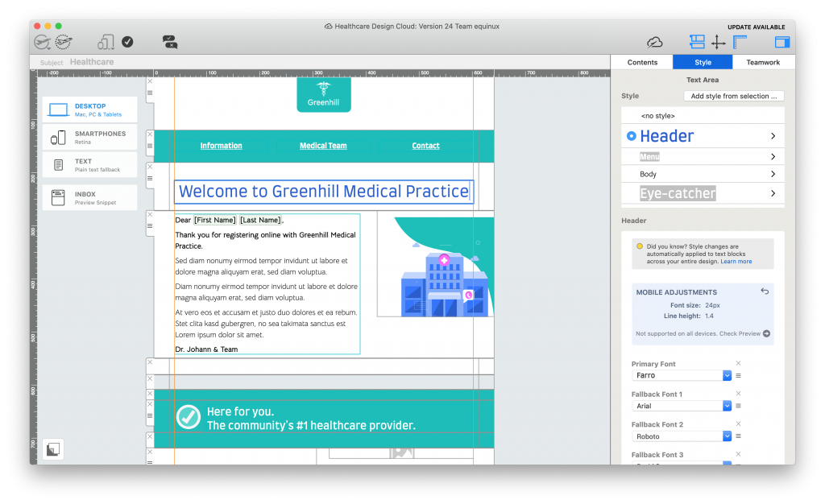The width and height of the screenshot is (825, 504).
Task: Click the hospital building illustration
Action: (445, 284)
